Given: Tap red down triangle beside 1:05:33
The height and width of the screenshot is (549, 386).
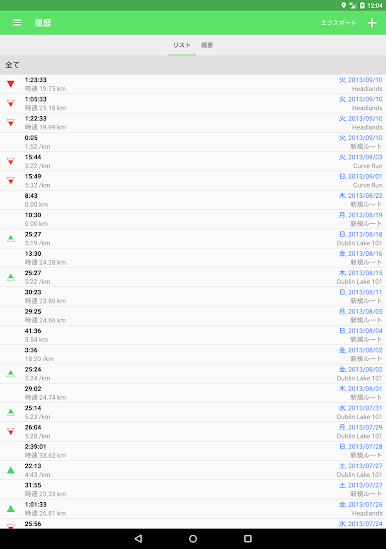Looking at the screenshot, I should (x=11, y=103).
